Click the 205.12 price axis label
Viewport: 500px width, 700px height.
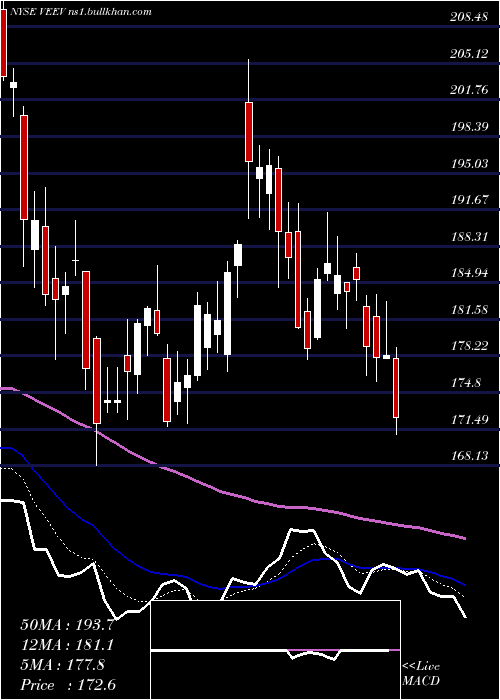469,54
